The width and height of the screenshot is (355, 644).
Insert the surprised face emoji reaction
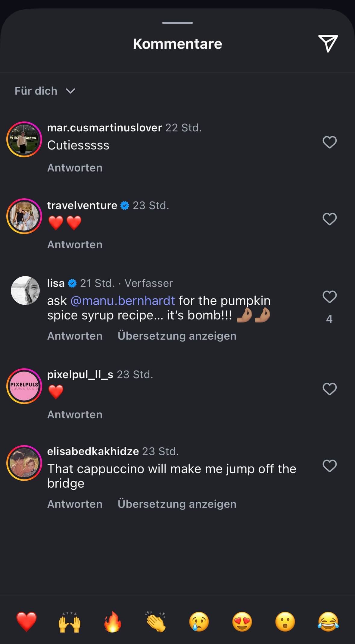(285, 622)
